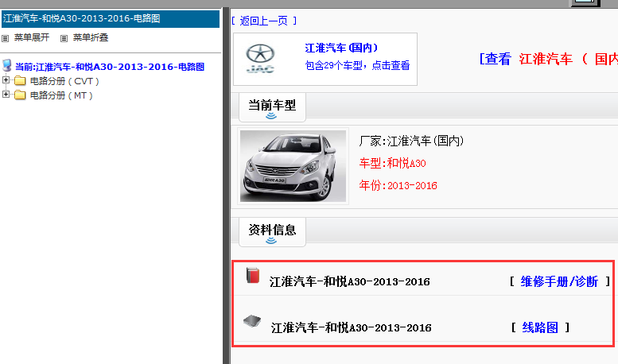Click the menu collapse icon beside 菜单折叠
Viewport: 618px width, 364px height.
pos(64,39)
